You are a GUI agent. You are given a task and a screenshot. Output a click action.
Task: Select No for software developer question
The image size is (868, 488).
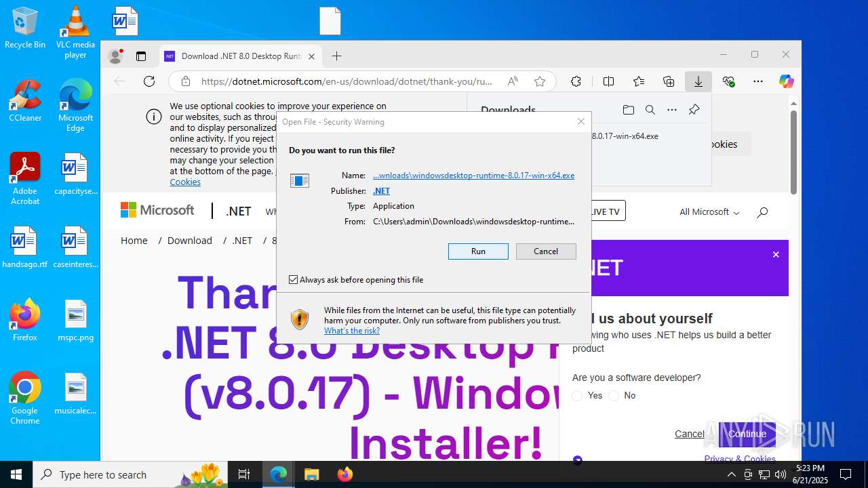[614, 396]
